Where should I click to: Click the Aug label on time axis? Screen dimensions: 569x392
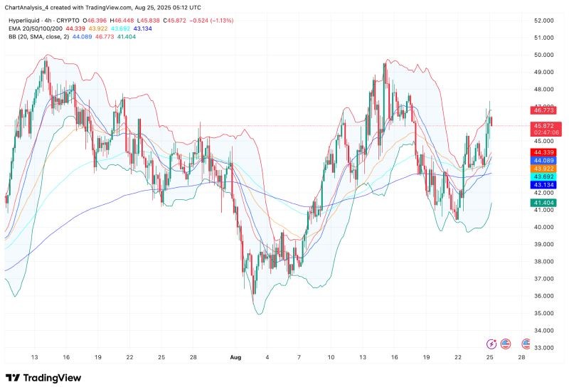[235, 358]
